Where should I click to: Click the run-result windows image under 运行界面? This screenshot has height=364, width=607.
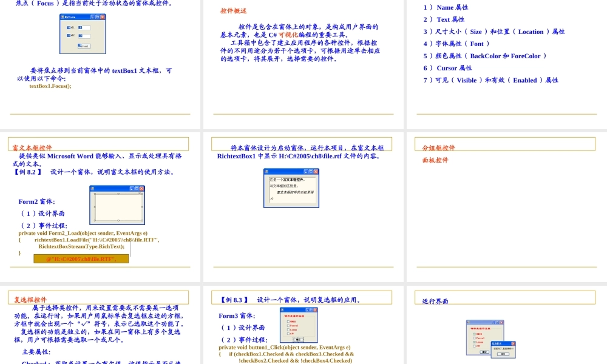tap(491, 339)
